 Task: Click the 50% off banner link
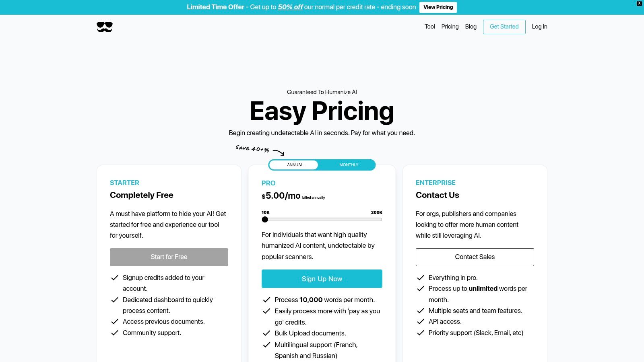pos(290,7)
